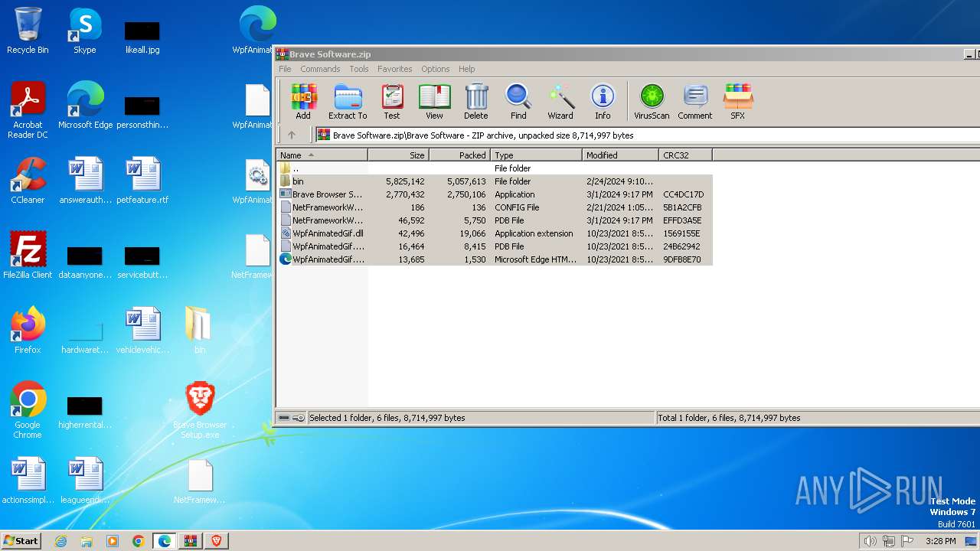Select answerauth... Word document on desktop
The image size is (980, 551).
click(x=85, y=181)
